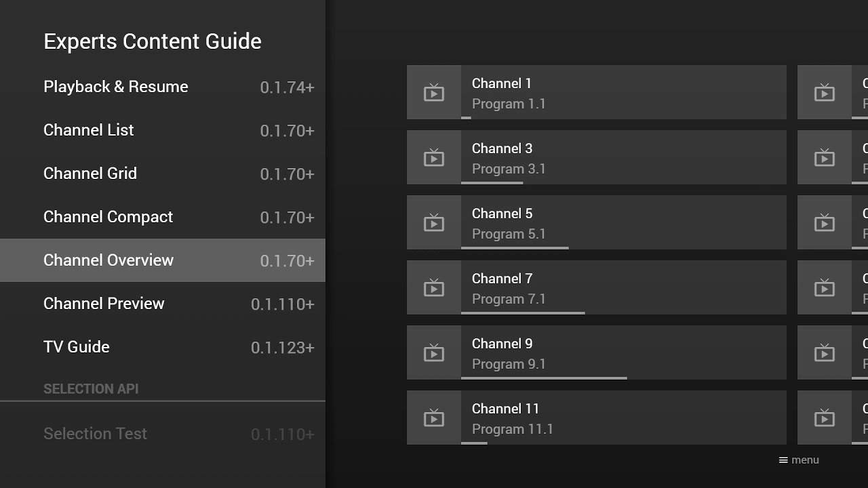This screenshot has height=488, width=868.
Task: Click the TV icon beside Channel 5
Action: tap(434, 222)
